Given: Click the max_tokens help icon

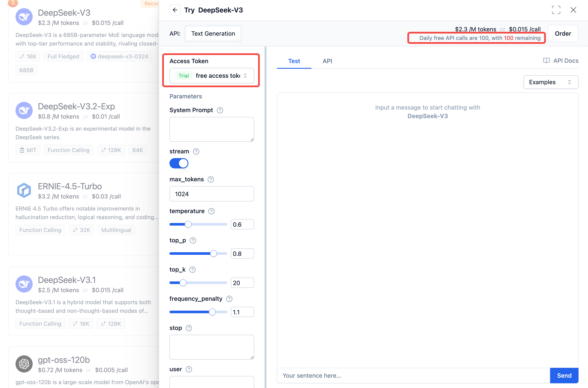Looking at the screenshot, I should pyautogui.click(x=211, y=179).
